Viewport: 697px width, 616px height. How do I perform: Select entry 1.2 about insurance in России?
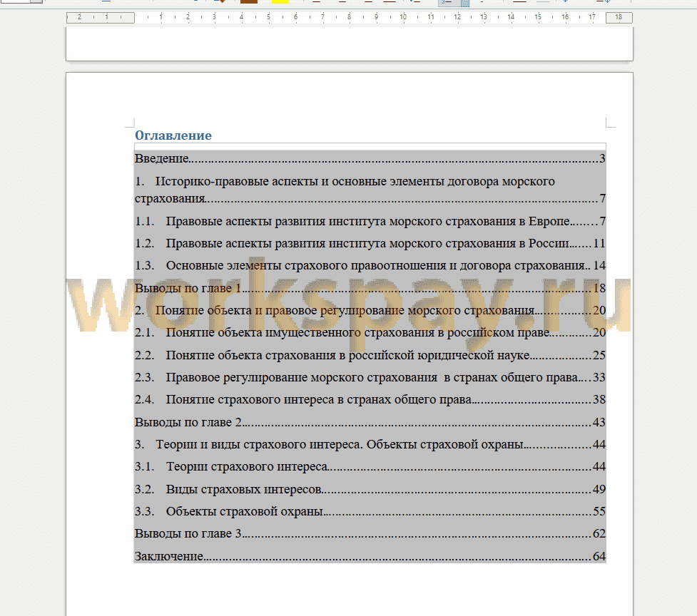370,243
